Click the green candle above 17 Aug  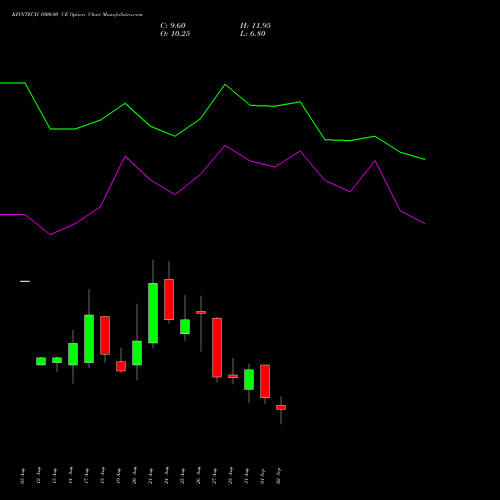coord(89,339)
